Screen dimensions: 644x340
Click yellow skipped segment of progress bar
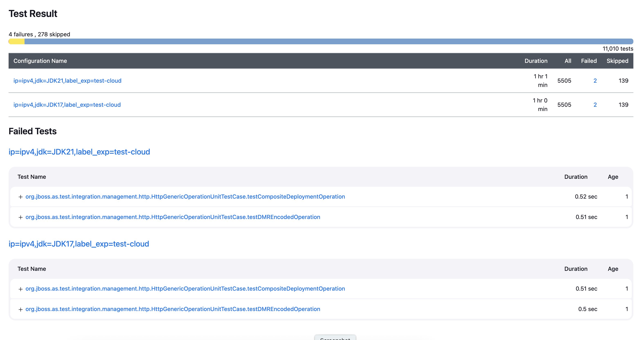17,41
